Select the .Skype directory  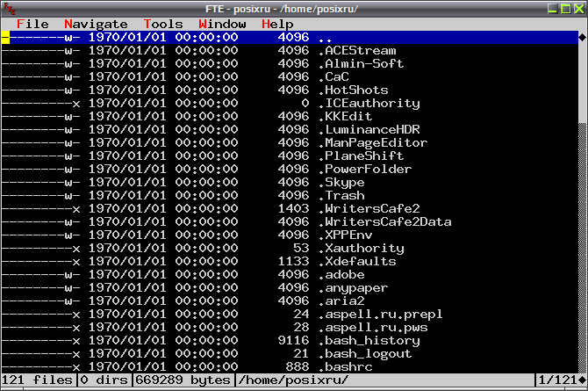coord(290,182)
